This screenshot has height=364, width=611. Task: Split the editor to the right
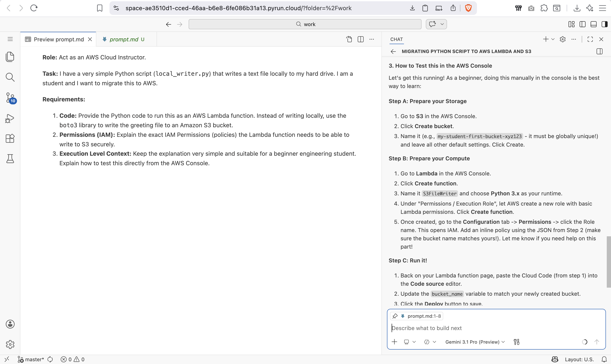coord(361,39)
